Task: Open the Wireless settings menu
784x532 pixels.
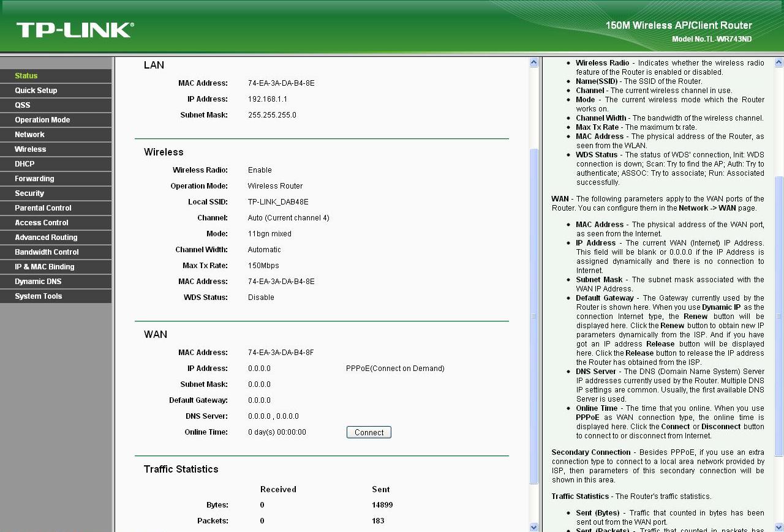Action: 56,149
